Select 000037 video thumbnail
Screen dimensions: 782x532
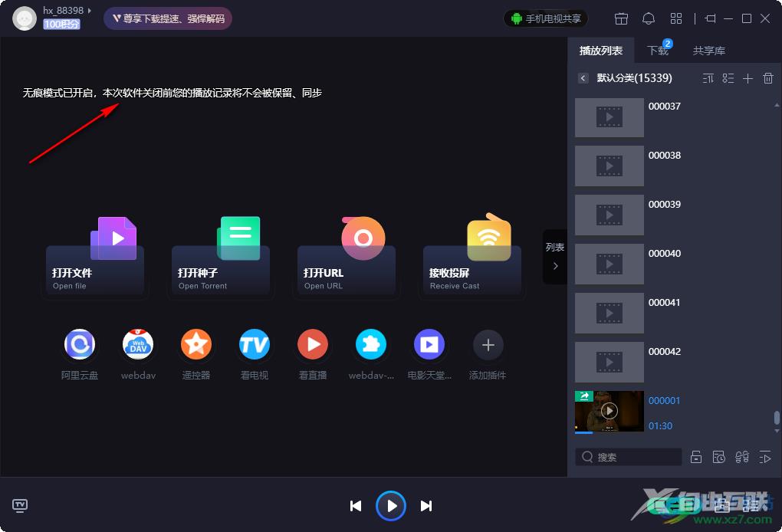click(x=609, y=117)
